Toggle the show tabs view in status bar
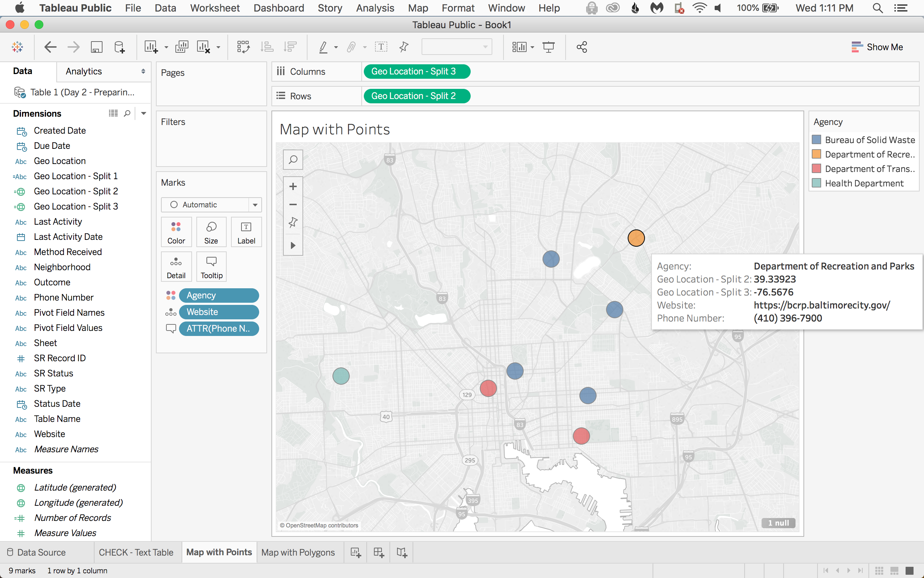 (910, 570)
